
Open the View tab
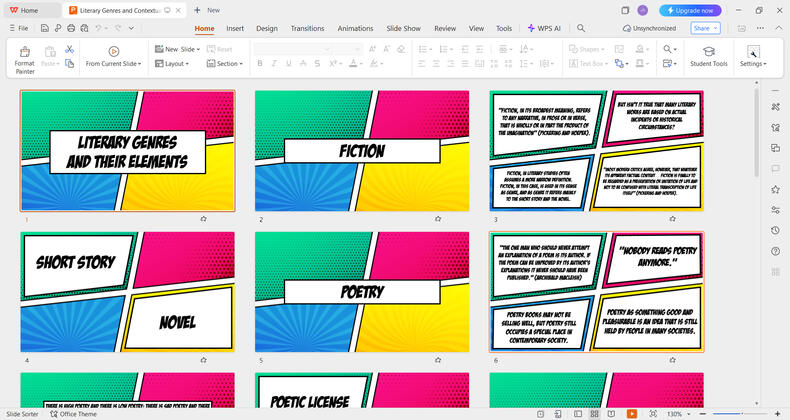click(x=476, y=28)
